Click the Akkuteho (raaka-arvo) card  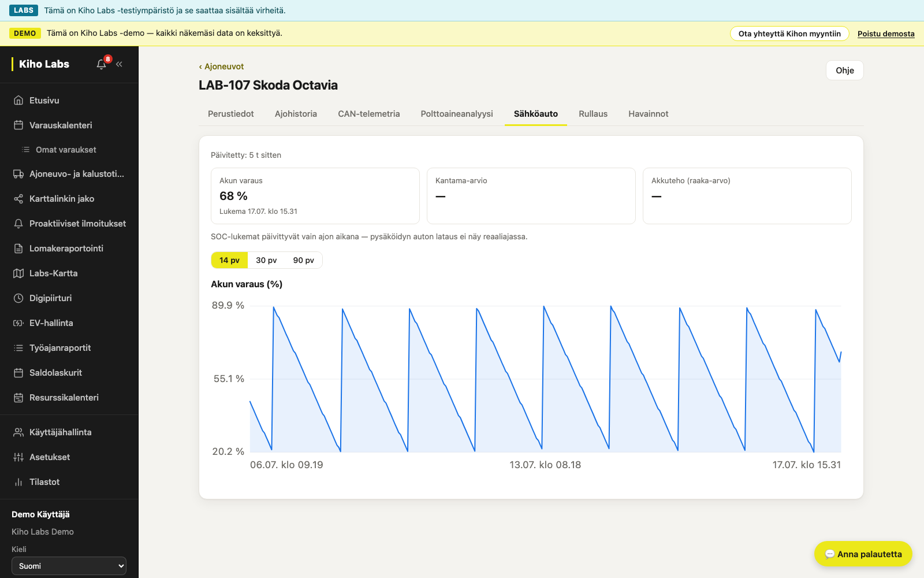[747, 196]
